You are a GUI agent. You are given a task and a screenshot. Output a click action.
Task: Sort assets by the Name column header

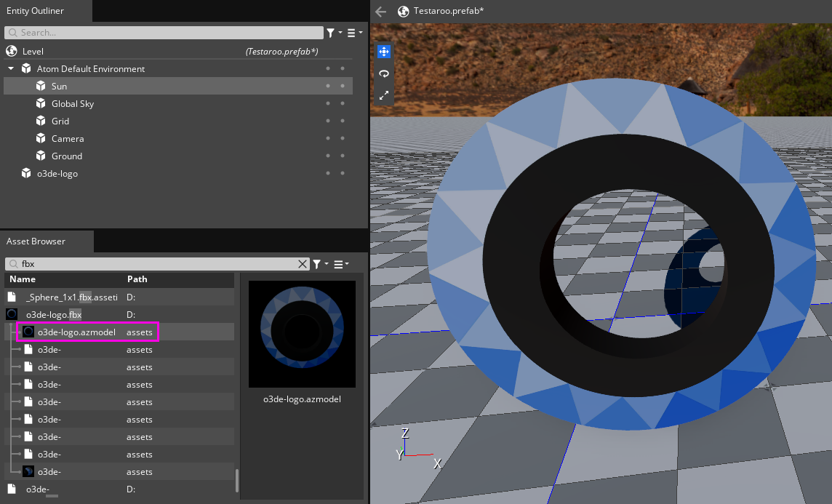[x=23, y=279]
